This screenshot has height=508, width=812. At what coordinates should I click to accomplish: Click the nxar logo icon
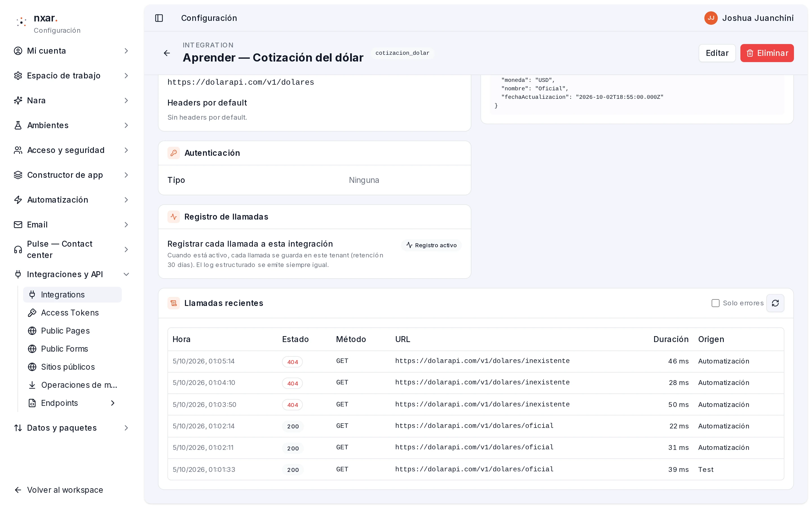21,22
